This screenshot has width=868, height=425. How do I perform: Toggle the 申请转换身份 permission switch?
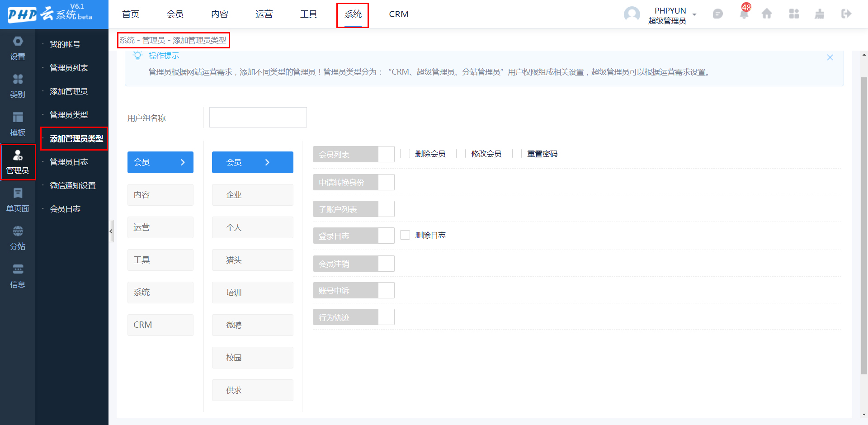(354, 182)
